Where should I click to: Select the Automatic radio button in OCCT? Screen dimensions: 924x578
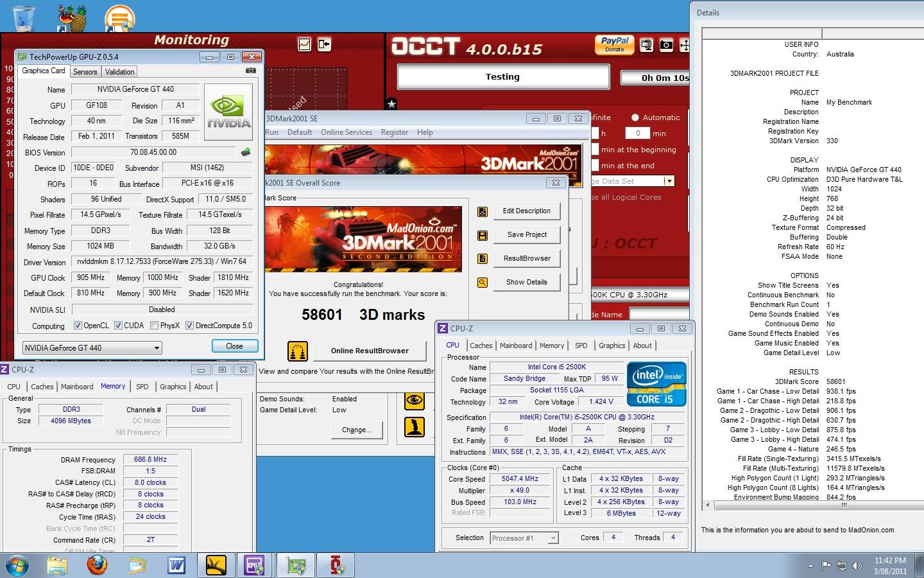635,118
